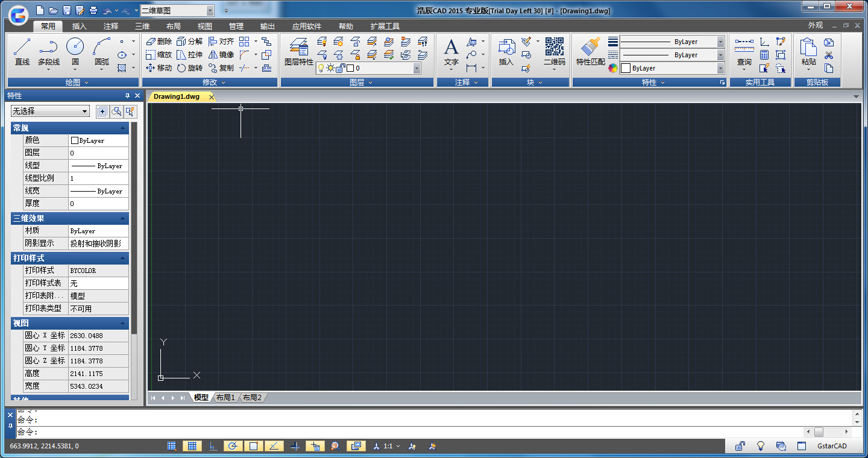The image size is (868, 458).
Task: Select the 圆 (Circle) drawing tool
Action: tap(75, 51)
